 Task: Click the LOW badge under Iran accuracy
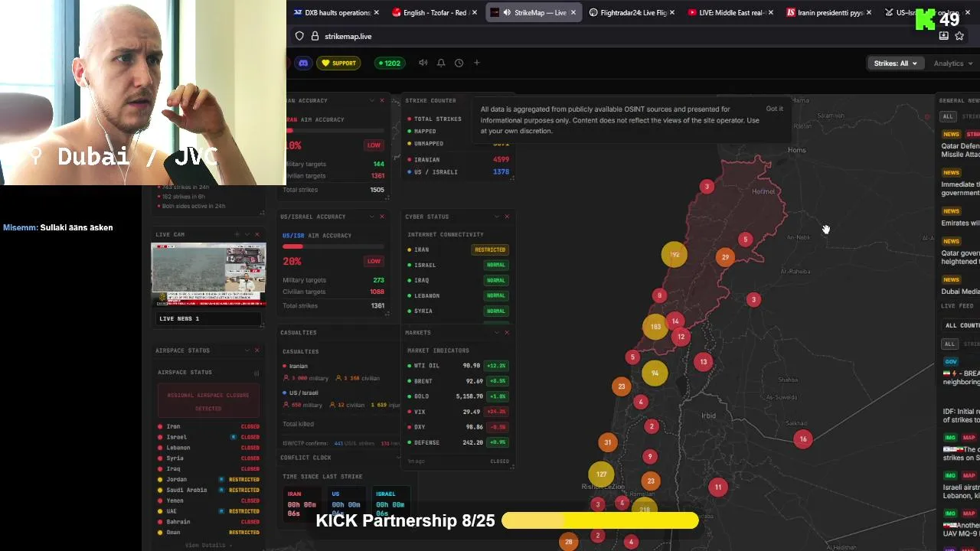pyautogui.click(x=374, y=145)
